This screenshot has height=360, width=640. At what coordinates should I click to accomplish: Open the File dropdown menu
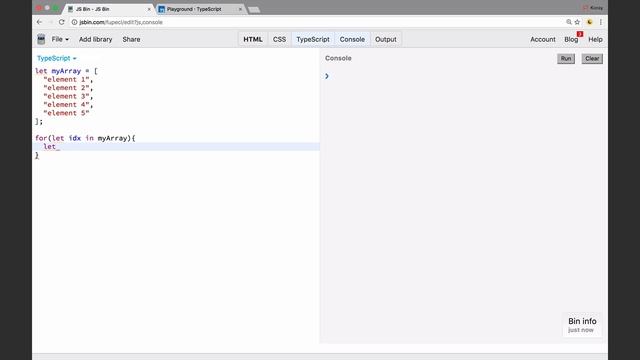pyautogui.click(x=60, y=39)
